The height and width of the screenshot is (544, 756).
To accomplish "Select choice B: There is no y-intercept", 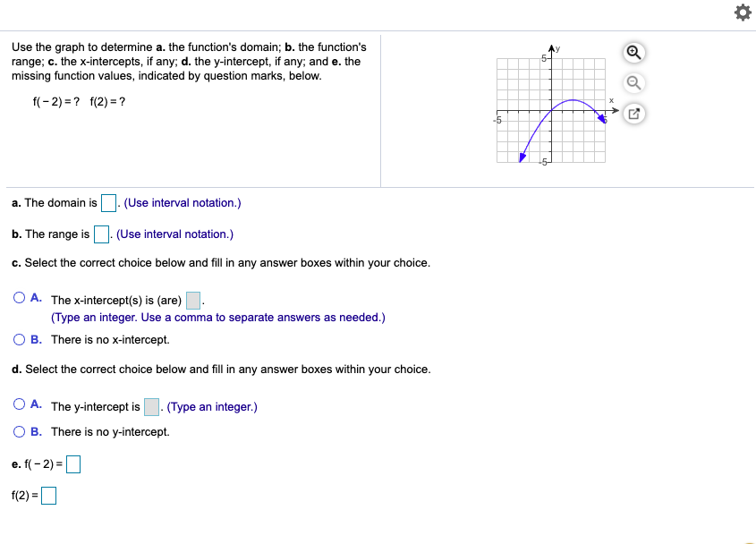I will (19, 431).
